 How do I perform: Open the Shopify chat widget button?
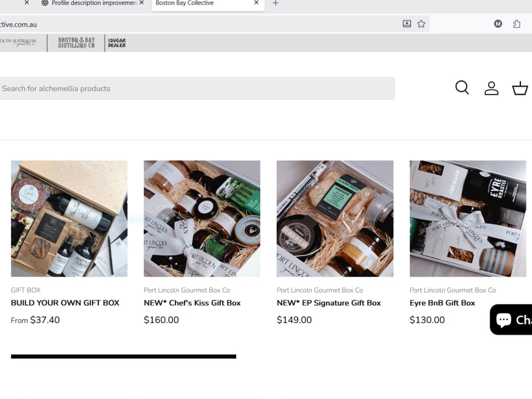pos(511,320)
